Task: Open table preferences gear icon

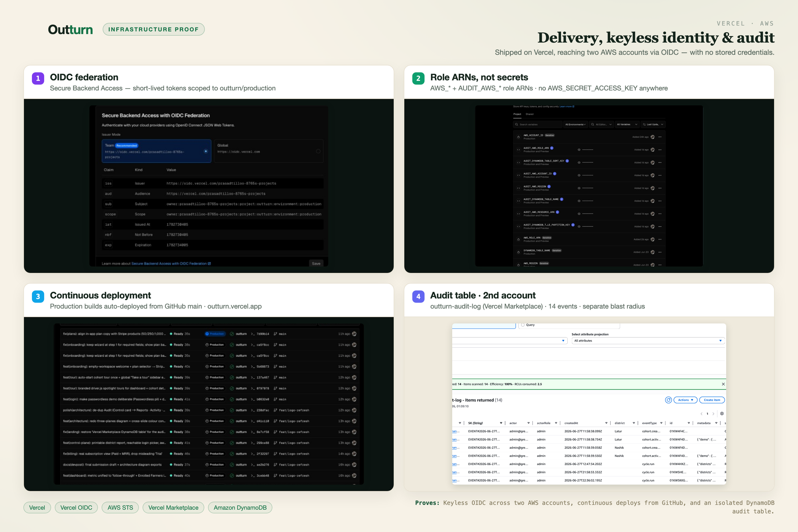Action: [x=722, y=413]
